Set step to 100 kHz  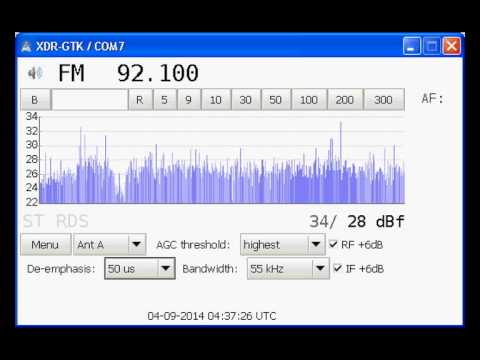point(309,100)
